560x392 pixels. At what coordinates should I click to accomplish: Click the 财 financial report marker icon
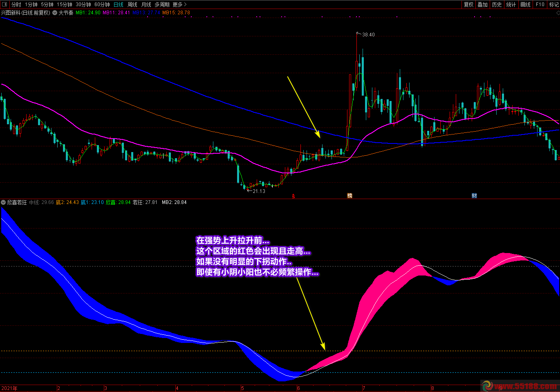point(474,196)
